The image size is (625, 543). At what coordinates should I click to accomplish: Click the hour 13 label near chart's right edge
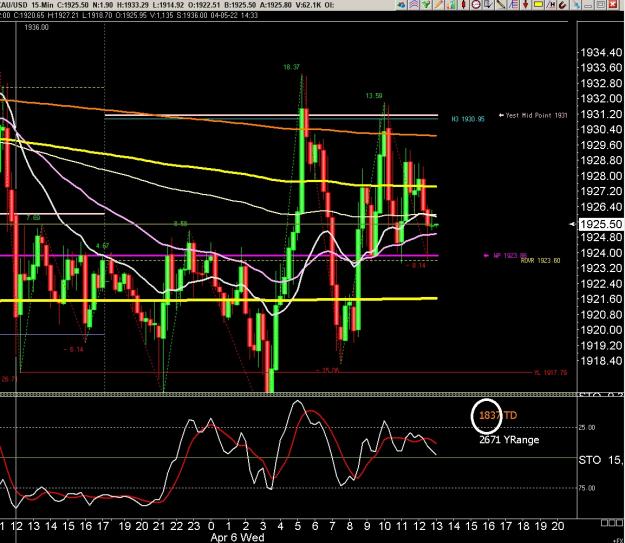[437, 526]
